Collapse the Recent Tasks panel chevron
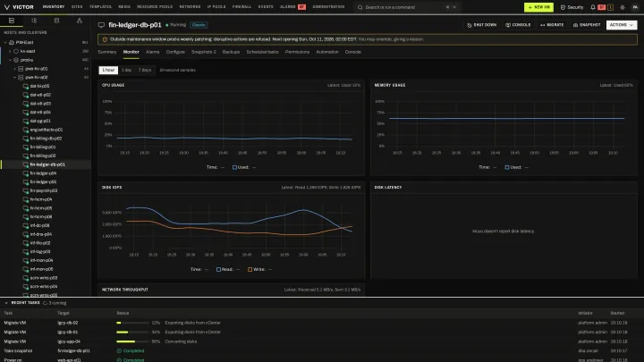Viewport: 644px width, 362px height. tap(6, 303)
